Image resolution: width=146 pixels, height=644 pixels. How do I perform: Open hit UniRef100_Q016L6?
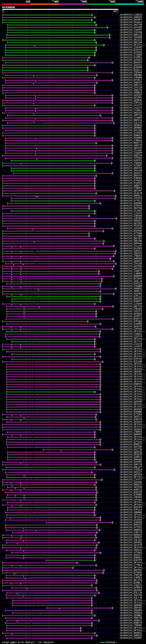point(131,22)
